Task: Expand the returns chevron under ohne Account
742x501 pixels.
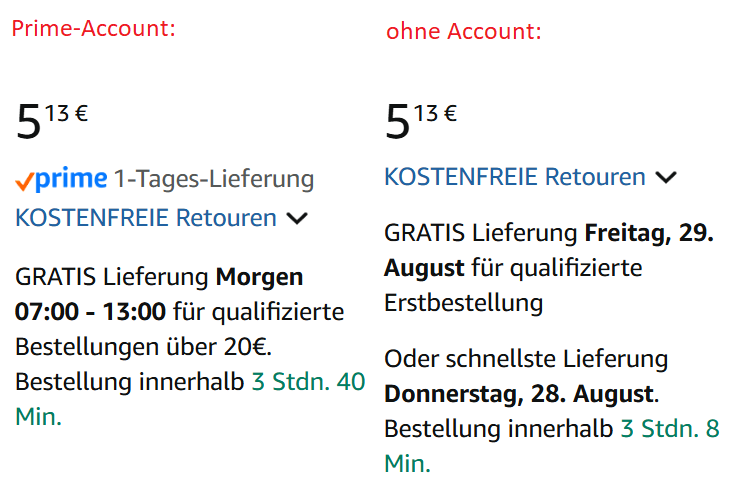Action: 665,178
